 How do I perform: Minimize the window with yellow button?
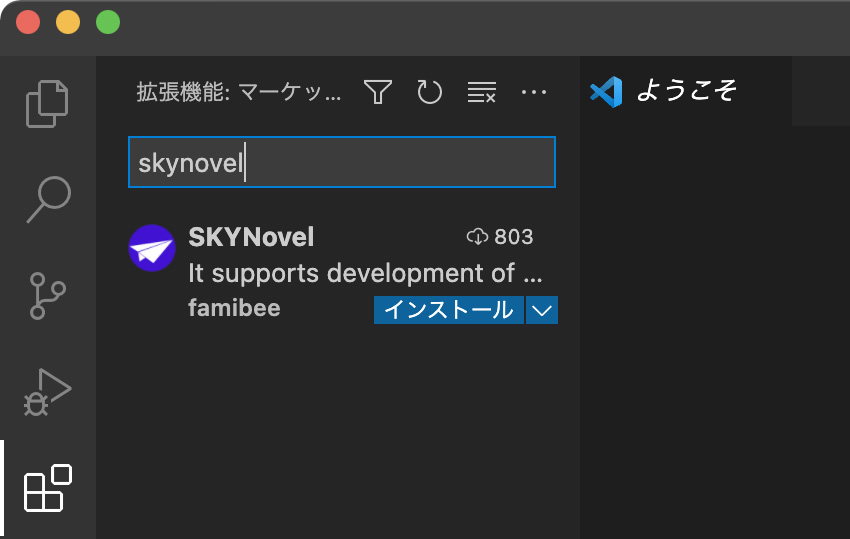click(68, 22)
